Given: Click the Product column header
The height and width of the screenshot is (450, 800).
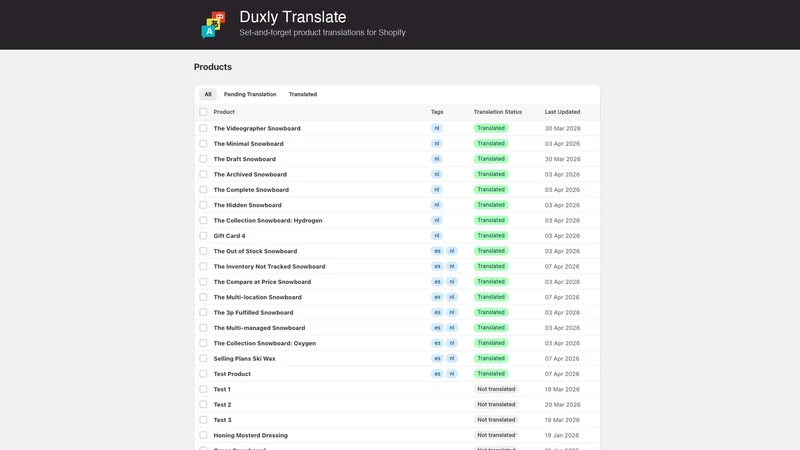Looking at the screenshot, I should 224,112.
